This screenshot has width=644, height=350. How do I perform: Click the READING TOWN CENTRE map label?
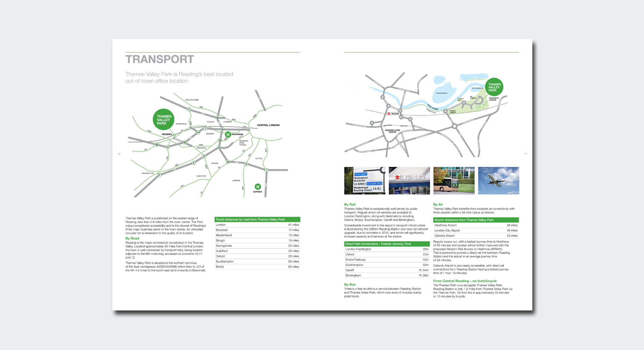pos(392,131)
